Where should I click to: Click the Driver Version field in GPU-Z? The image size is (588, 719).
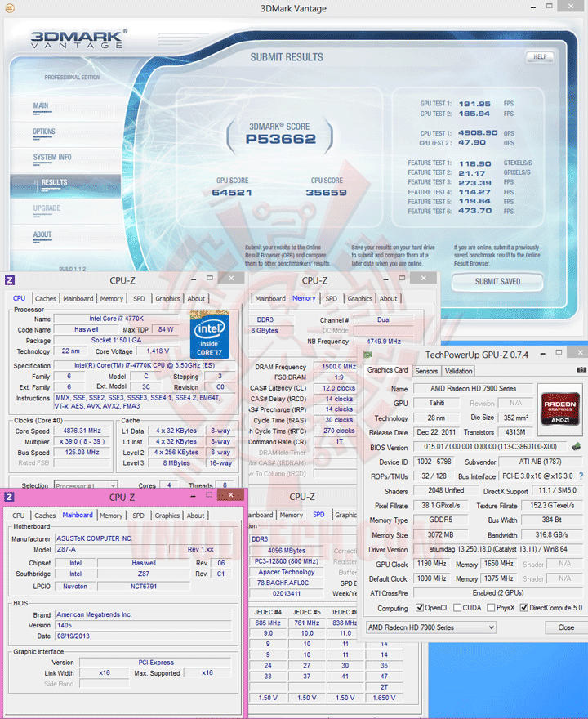(499, 549)
